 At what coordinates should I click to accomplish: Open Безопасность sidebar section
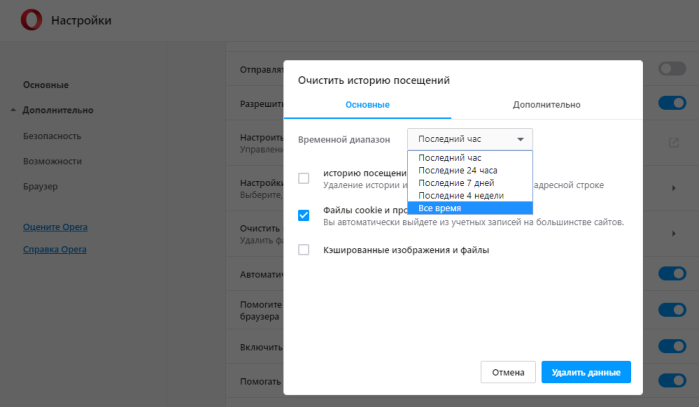pyautogui.click(x=52, y=136)
